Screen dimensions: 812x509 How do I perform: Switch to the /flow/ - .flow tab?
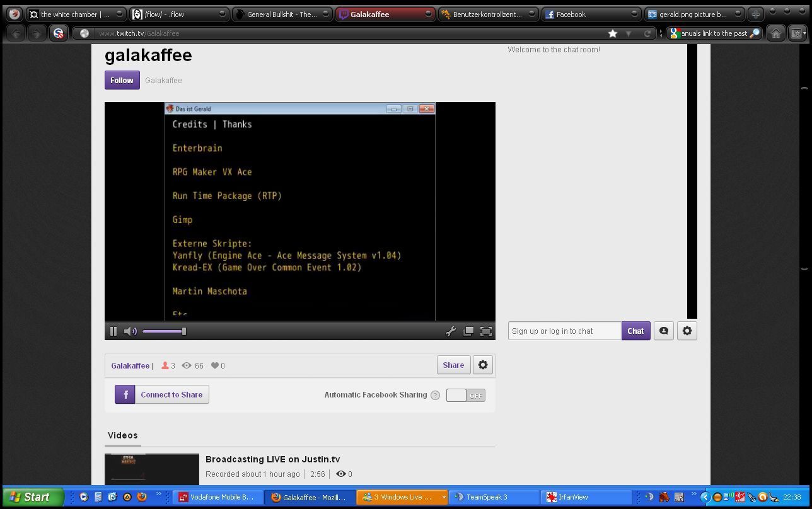click(x=179, y=14)
